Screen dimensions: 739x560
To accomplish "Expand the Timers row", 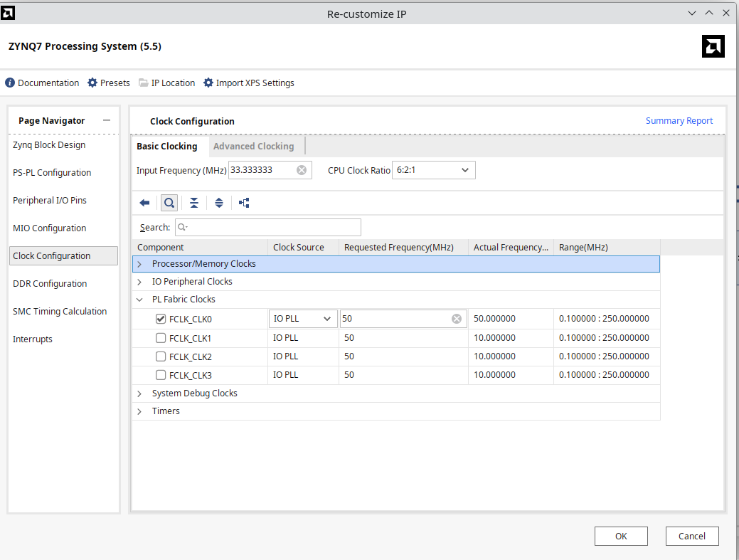I will pyautogui.click(x=139, y=411).
